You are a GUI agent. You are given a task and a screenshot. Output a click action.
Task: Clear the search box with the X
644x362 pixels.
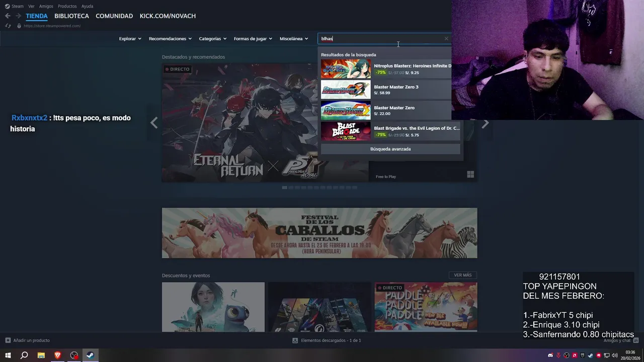click(446, 39)
